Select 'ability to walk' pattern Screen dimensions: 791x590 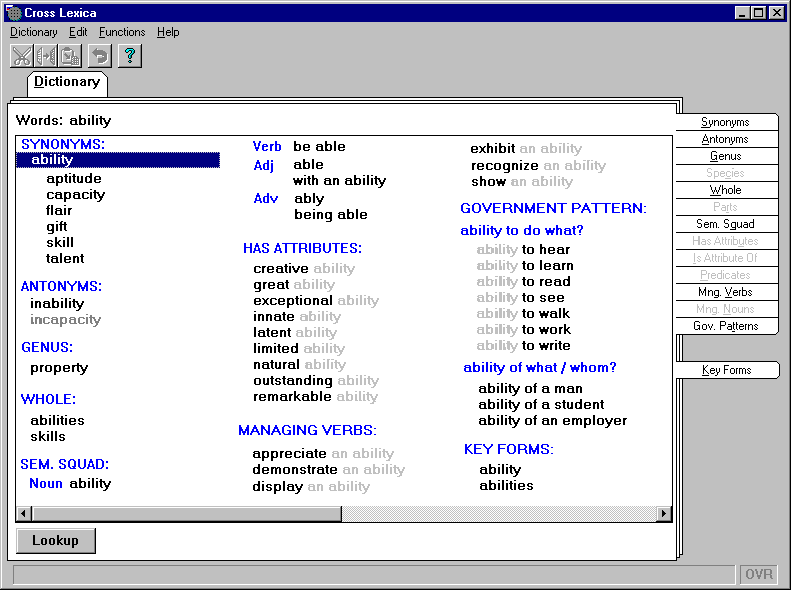click(523, 314)
